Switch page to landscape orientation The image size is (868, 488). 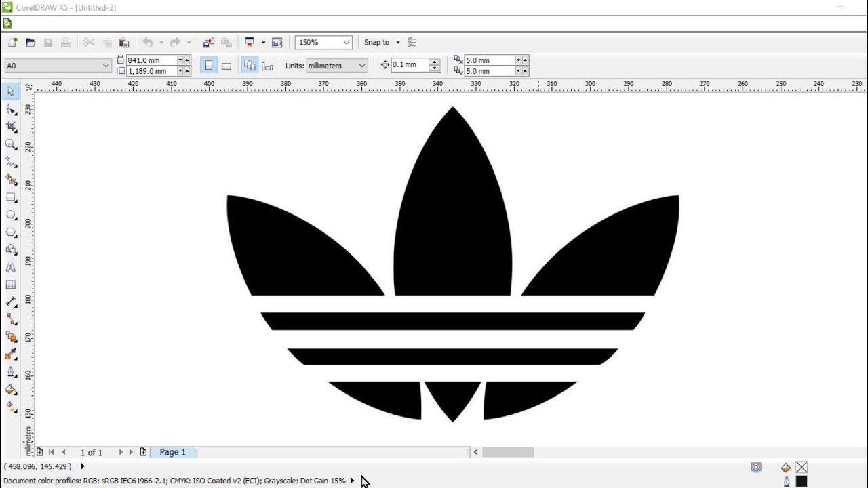point(226,66)
